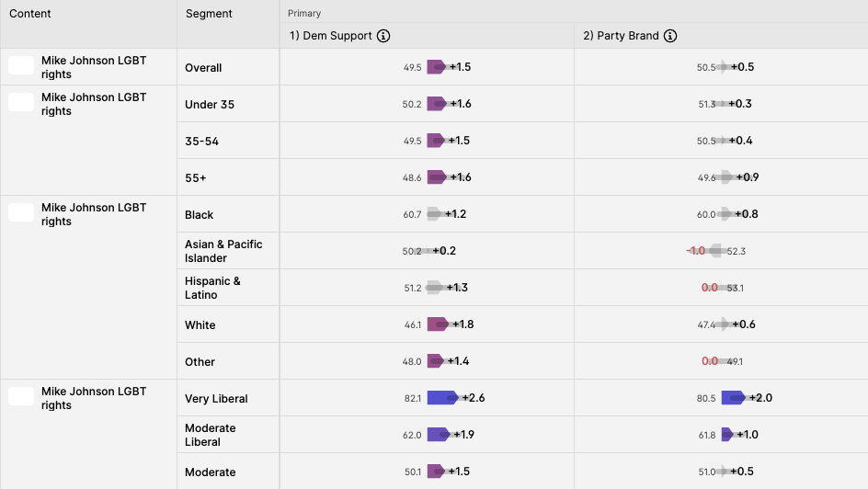The image size is (868, 489).
Task: Click the info icon beside Party Brand
Action: (669, 36)
